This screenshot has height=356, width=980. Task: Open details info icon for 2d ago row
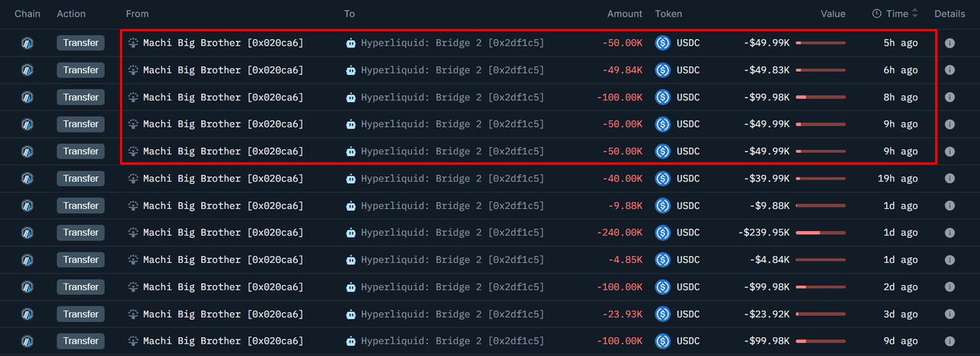[950, 287]
